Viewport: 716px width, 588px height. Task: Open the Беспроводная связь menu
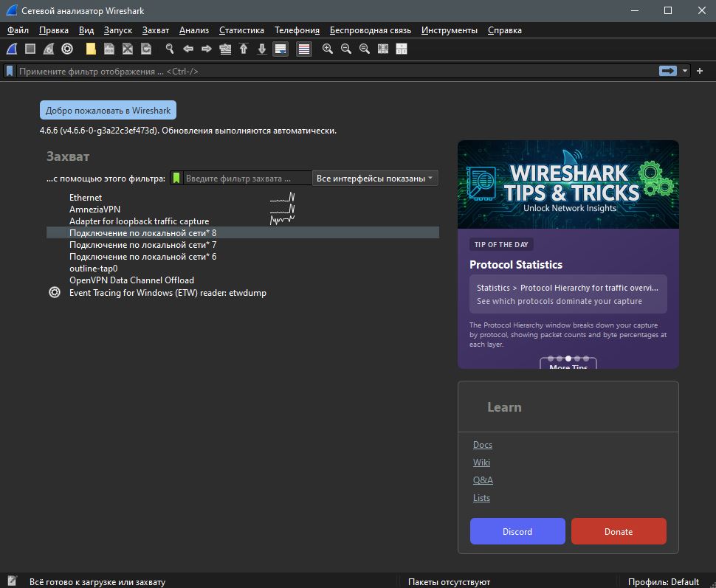click(x=371, y=30)
